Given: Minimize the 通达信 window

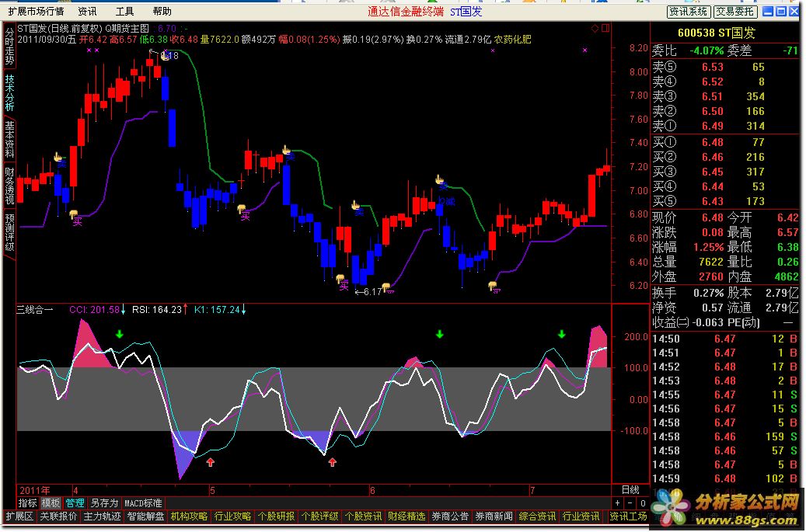Looking at the screenshot, I should pos(767,12).
